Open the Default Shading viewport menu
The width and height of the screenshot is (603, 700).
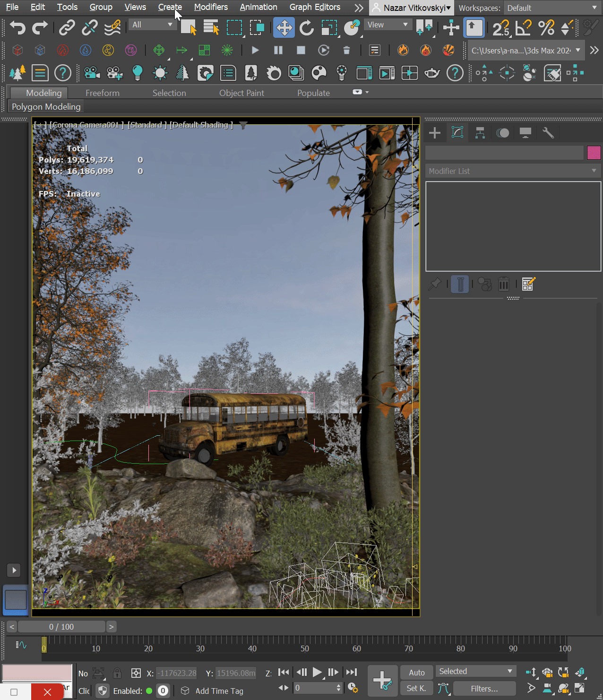click(201, 125)
